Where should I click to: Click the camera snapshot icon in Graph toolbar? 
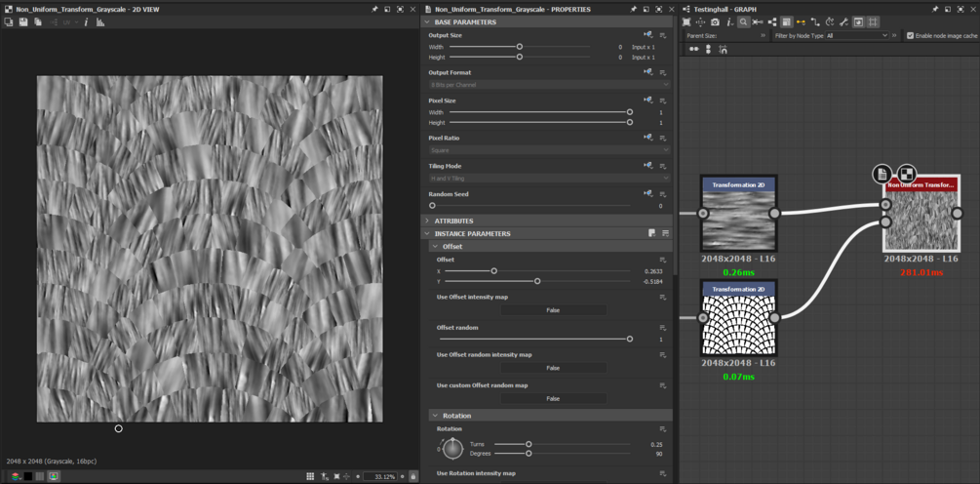715,21
